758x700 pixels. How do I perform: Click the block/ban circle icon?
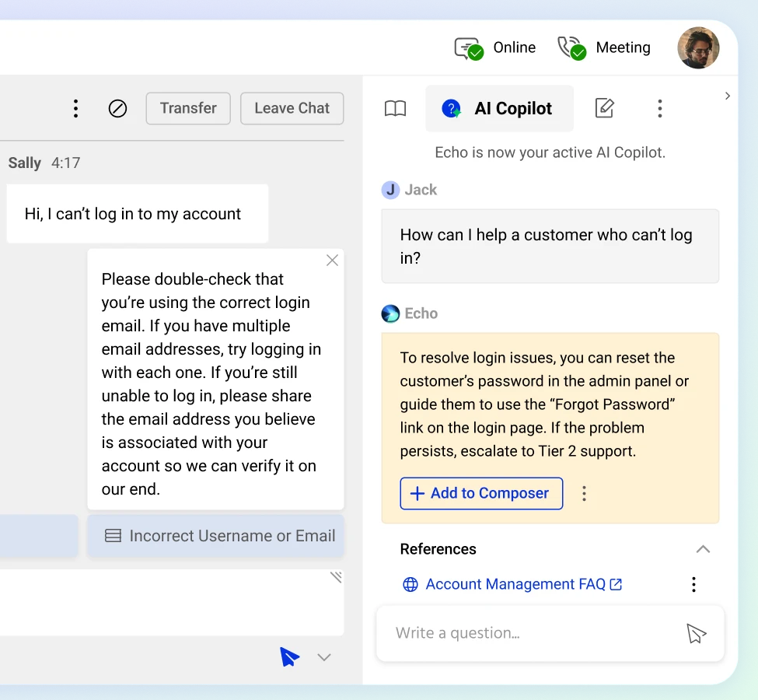click(x=117, y=108)
